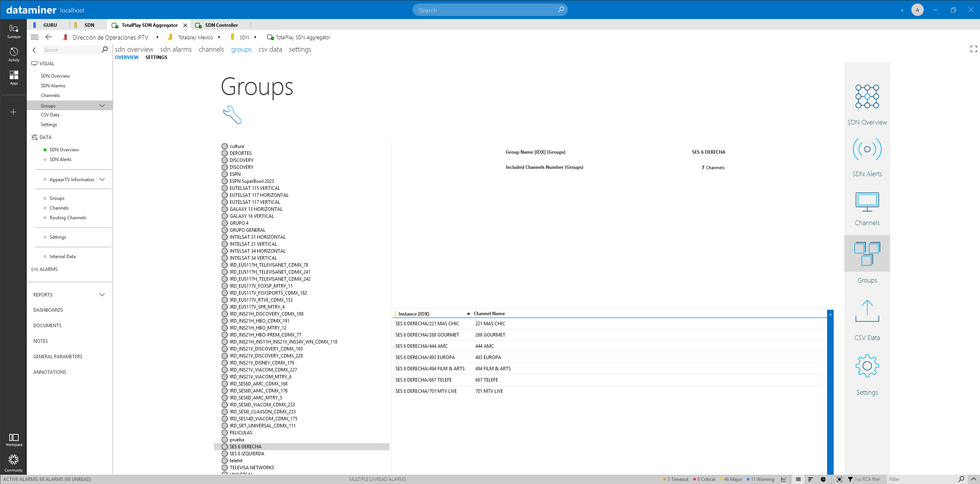Click the magnifier icon in header search
The width and height of the screenshot is (980, 484).
561,10
